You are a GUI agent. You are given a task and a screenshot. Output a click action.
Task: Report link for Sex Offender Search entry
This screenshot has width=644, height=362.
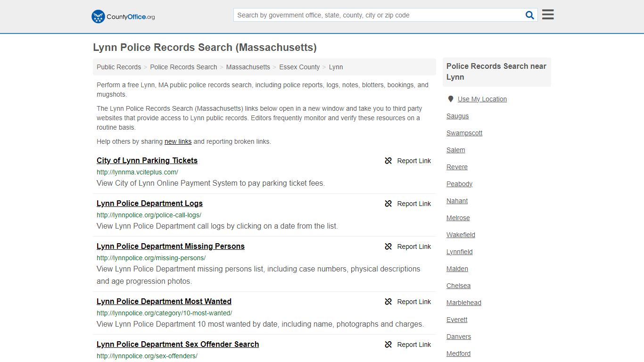pyautogui.click(x=408, y=345)
